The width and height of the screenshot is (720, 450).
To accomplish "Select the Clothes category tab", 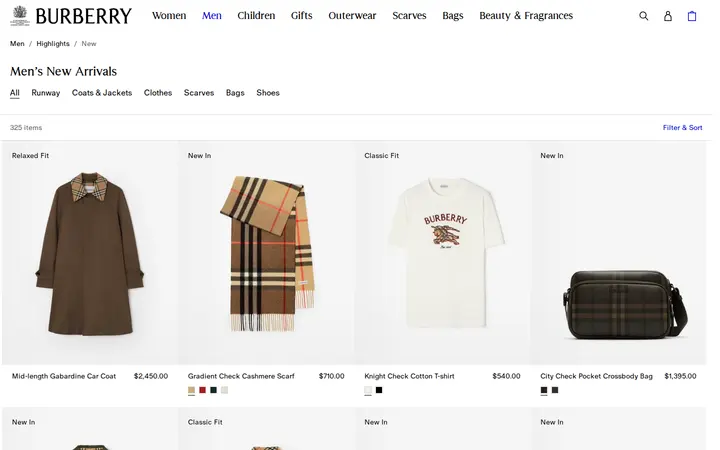I will click(x=158, y=93).
